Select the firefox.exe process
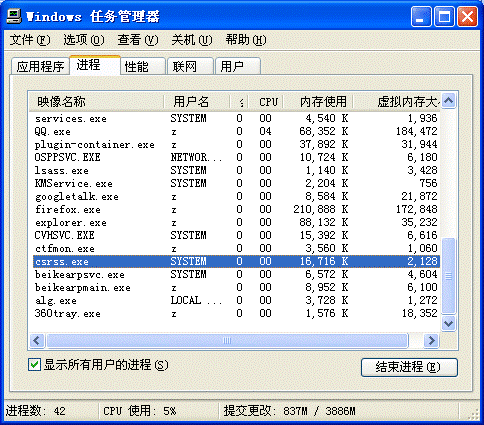The width and height of the screenshot is (484, 425). tap(236, 209)
